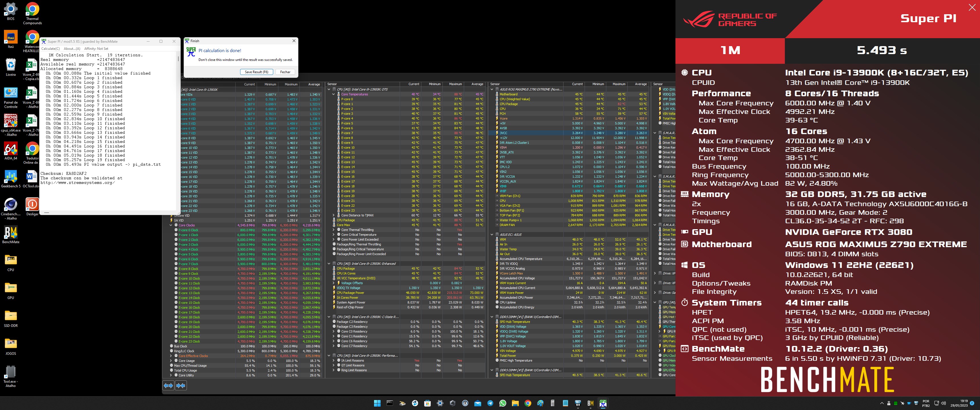The width and height of the screenshot is (980, 410).
Task: Open Telegram from the taskbar
Action: (x=490, y=403)
